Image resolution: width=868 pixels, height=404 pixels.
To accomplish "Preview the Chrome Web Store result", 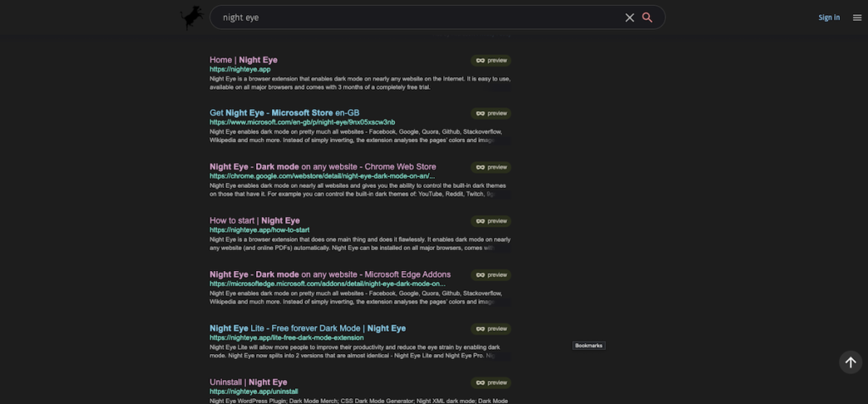I will [x=491, y=167].
